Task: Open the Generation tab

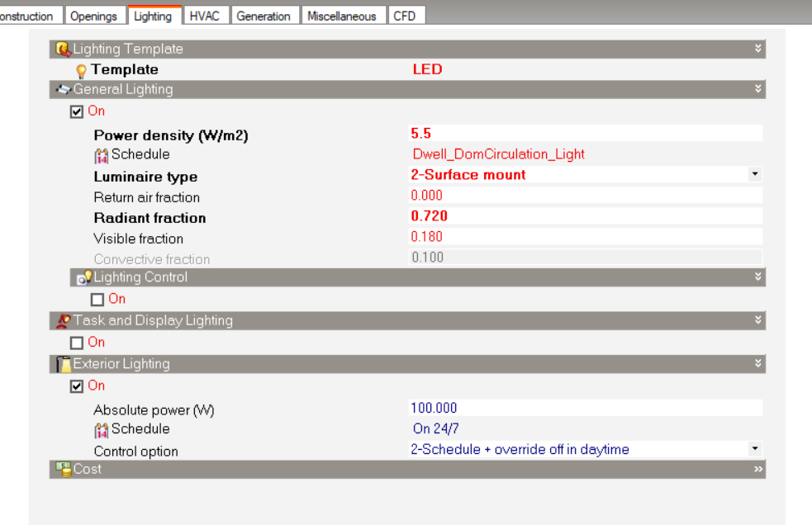Action: (264, 16)
